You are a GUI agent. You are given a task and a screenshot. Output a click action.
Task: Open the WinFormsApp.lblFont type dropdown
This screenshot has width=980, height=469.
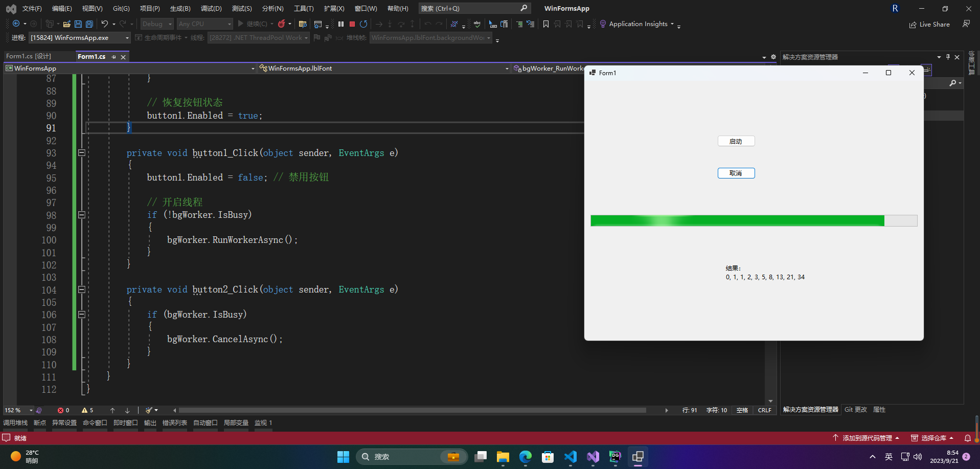pos(383,68)
